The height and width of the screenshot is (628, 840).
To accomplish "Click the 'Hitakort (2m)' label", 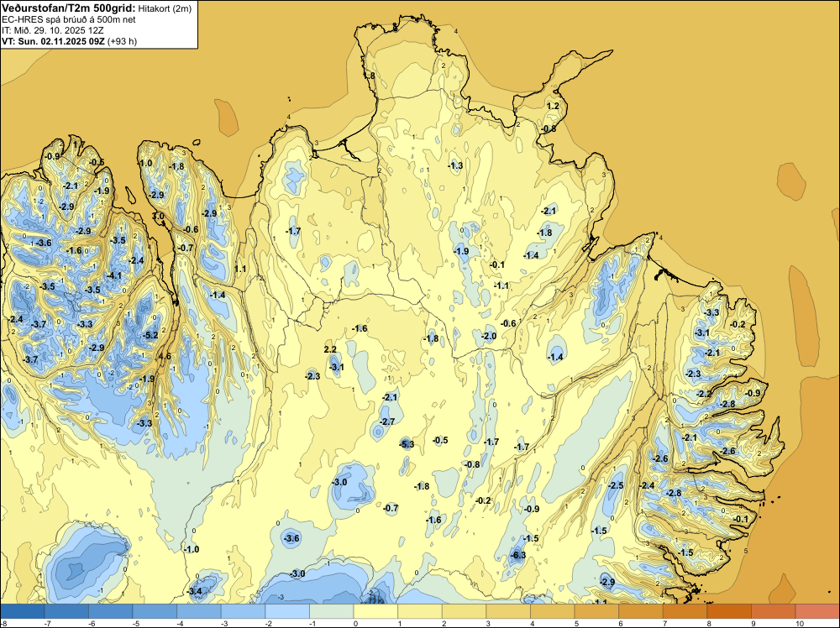I will click(x=163, y=8).
